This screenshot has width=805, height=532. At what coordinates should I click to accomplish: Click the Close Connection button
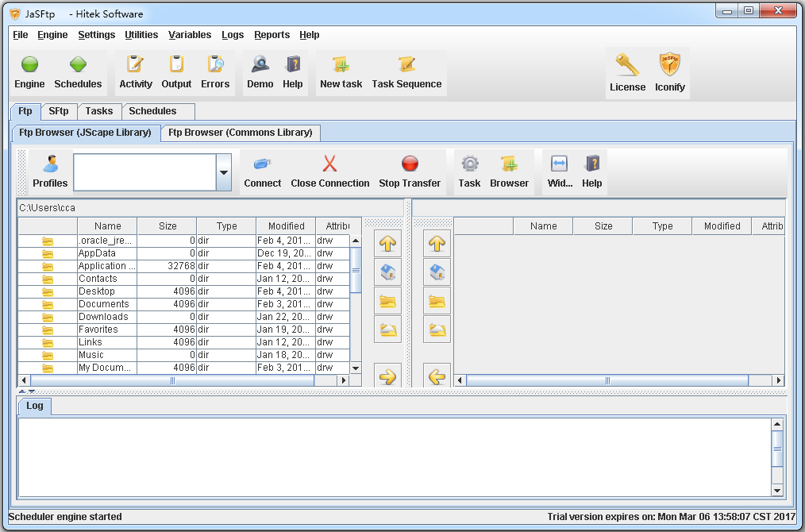(x=329, y=172)
